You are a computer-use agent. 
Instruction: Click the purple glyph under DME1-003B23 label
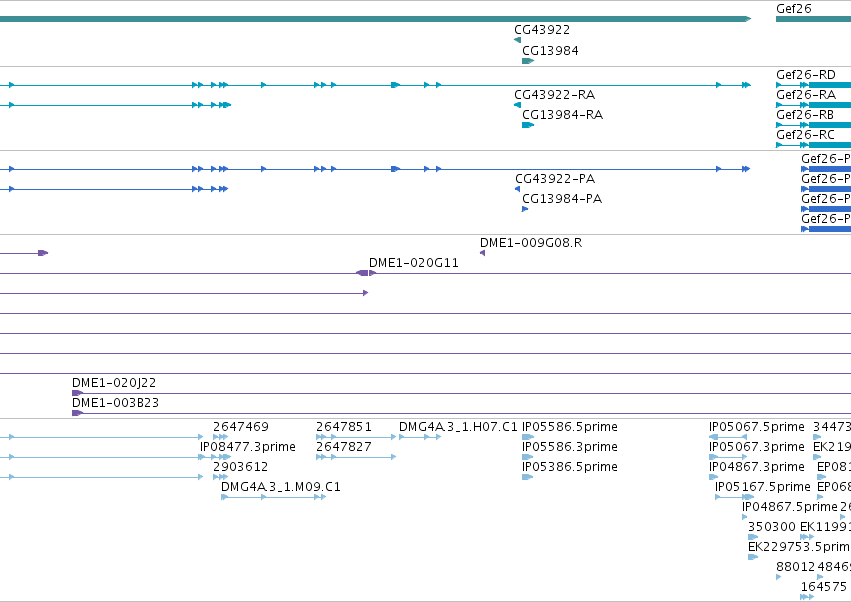coord(78,413)
